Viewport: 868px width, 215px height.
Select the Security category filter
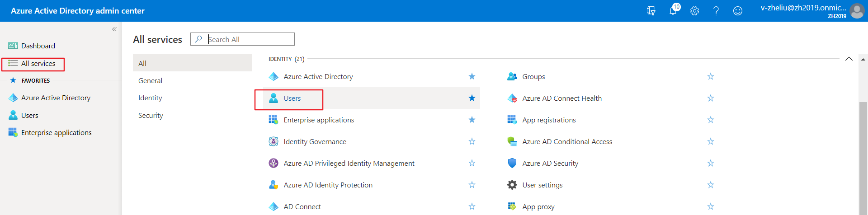[151, 116]
